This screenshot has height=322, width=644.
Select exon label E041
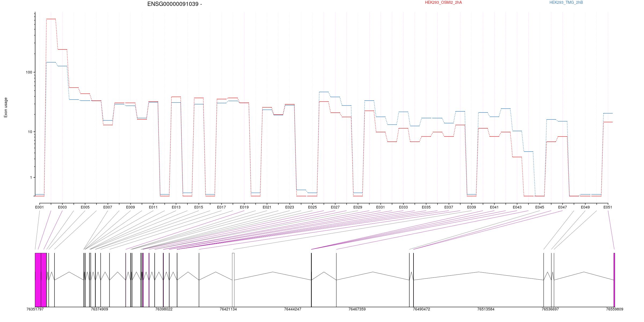coord(494,207)
